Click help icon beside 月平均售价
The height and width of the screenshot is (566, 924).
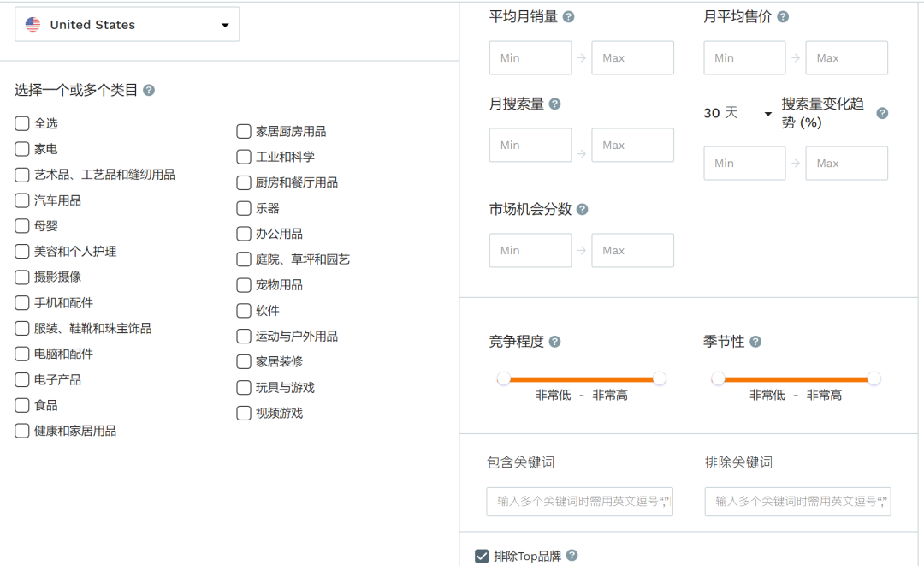tap(782, 17)
